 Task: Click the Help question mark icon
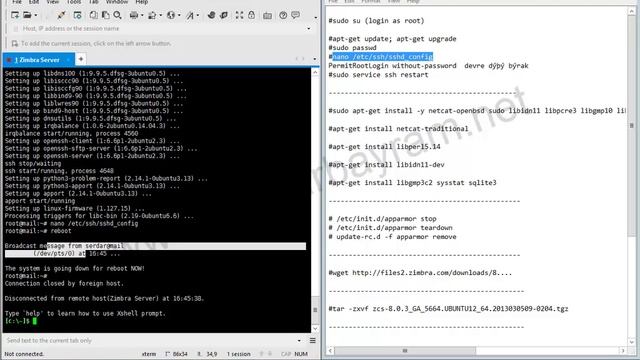point(283,15)
